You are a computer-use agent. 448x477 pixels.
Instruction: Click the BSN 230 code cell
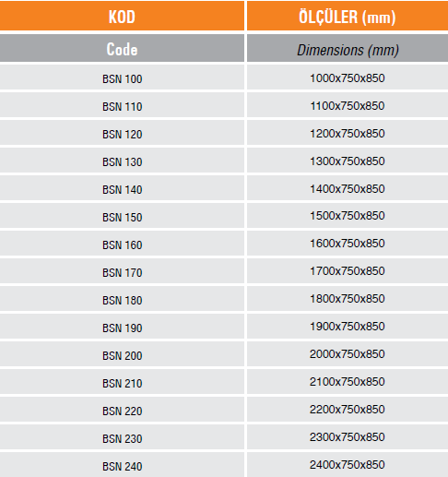coord(122,436)
